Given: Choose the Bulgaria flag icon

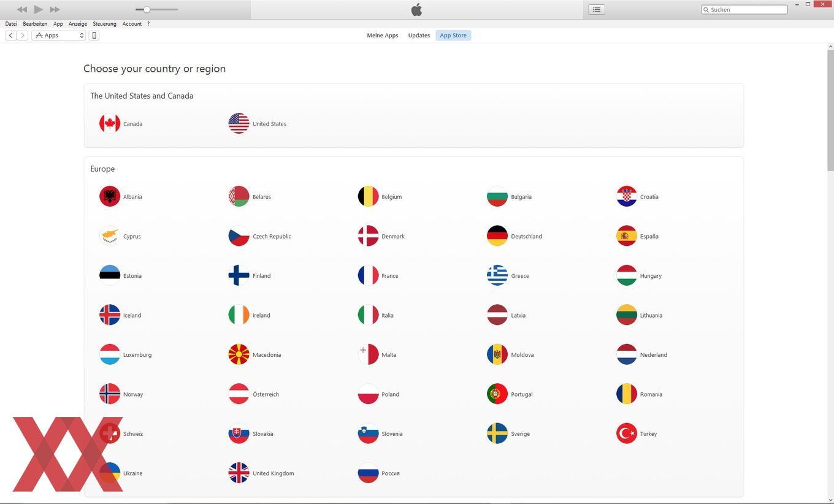Looking at the screenshot, I should (497, 196).
